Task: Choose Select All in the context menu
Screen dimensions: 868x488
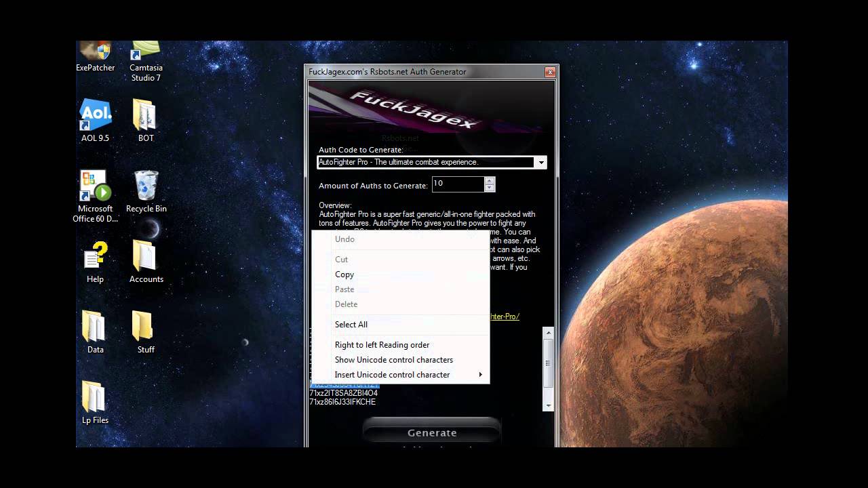Action: point(400,325)
